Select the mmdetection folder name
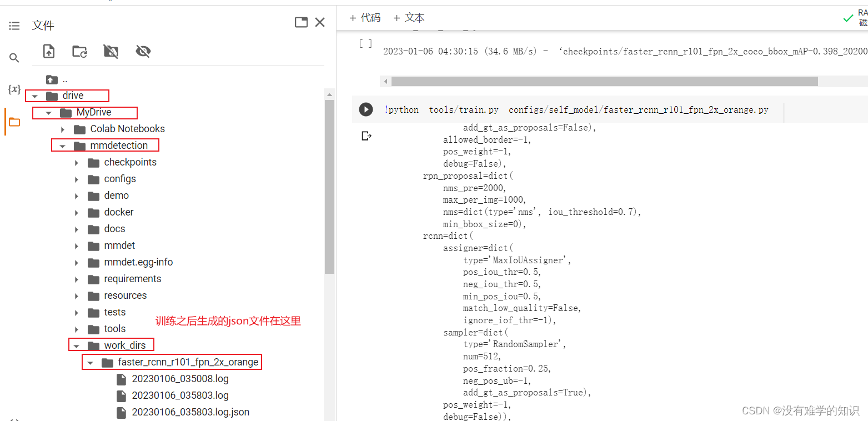 (x=119, y=146)
